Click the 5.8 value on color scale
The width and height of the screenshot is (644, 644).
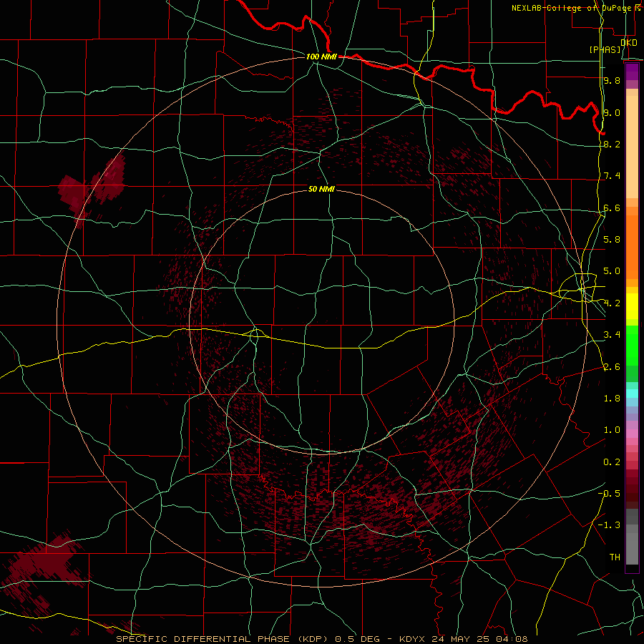(612, 240)
